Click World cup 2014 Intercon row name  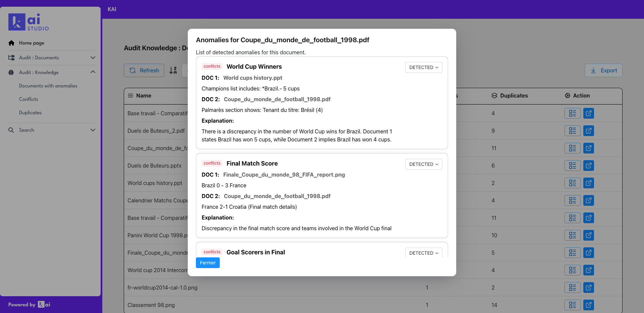coord(158,270)
